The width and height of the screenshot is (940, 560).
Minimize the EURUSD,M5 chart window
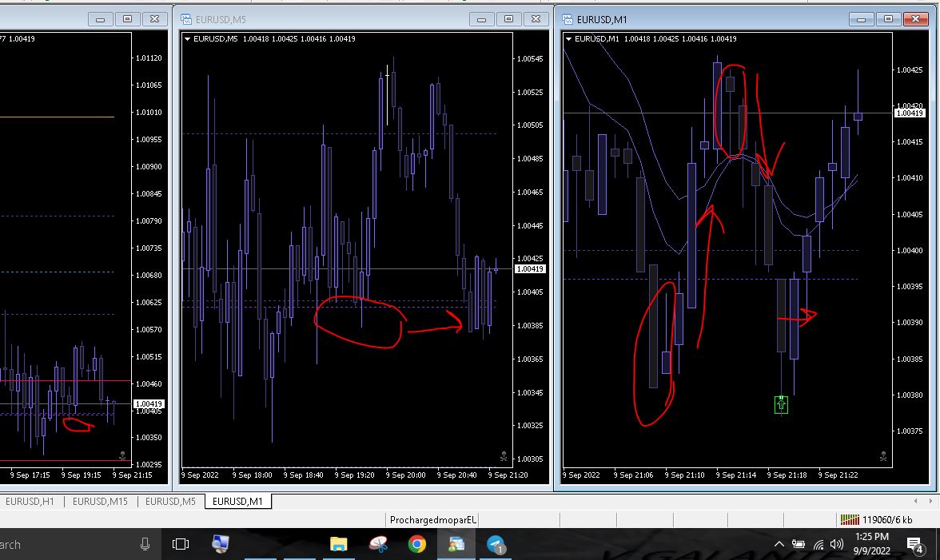pyautogui.click(x=481, y=19)
